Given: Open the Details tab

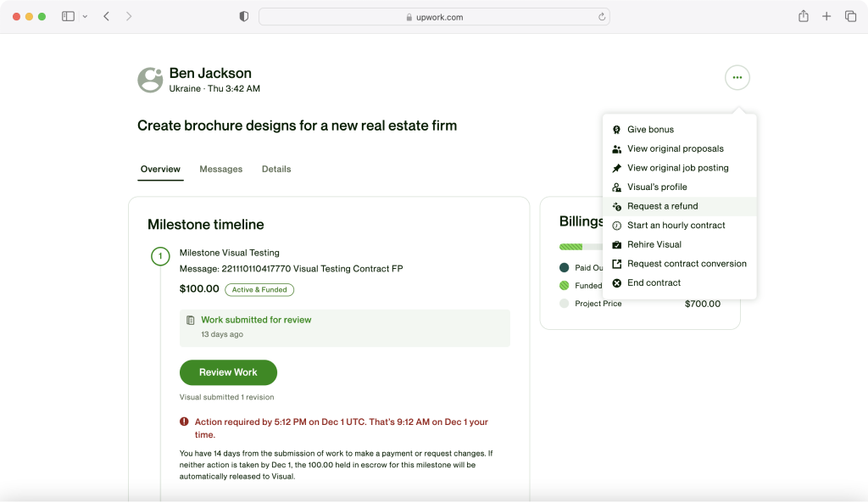Looking at the screenshot, I should pyautogui.click(x=276, y=170).
